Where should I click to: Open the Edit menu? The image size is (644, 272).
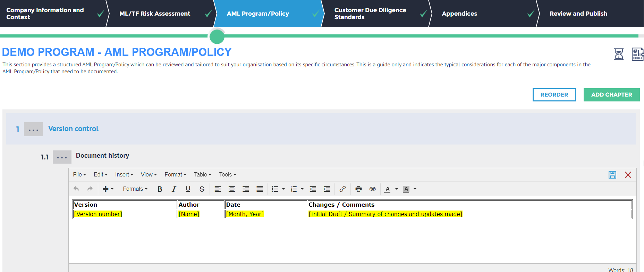point(101,175)
